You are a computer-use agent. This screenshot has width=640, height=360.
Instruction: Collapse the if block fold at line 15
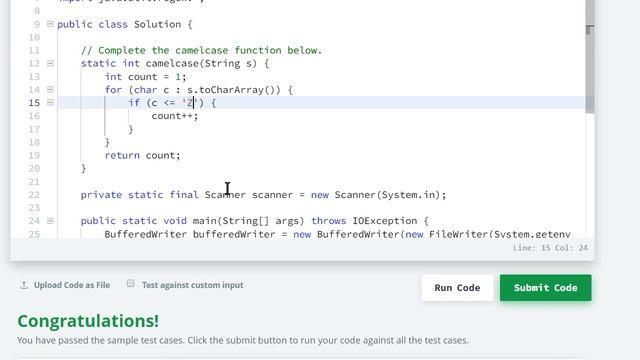click(50, 102)
